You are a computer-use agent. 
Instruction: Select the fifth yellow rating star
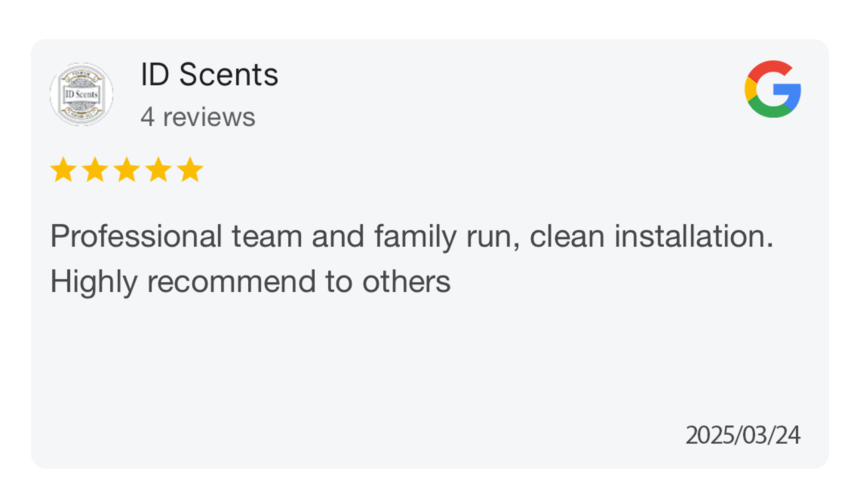point(190,170)
